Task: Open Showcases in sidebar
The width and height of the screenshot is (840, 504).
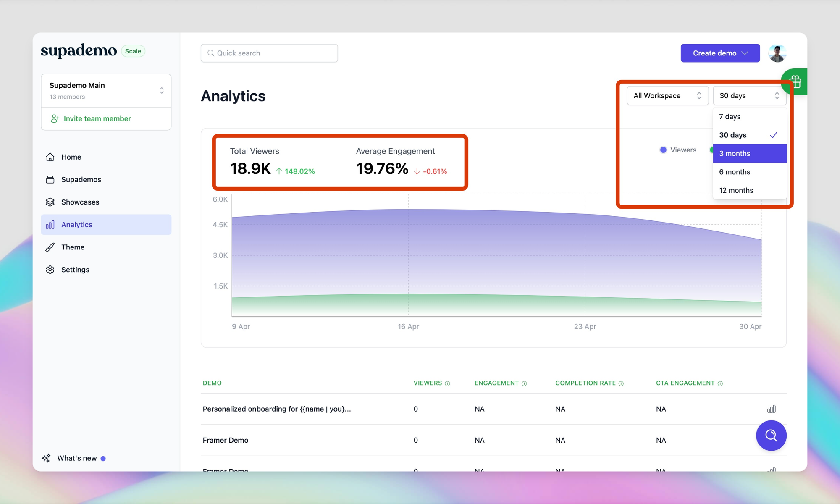Action: (x=106, y=202)
